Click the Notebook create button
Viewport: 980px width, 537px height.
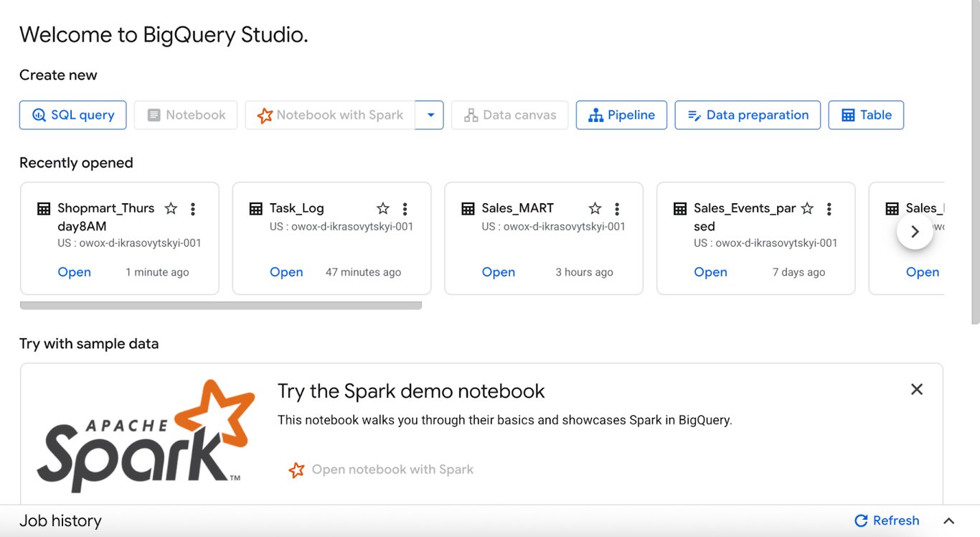click(x=186, y=115)
